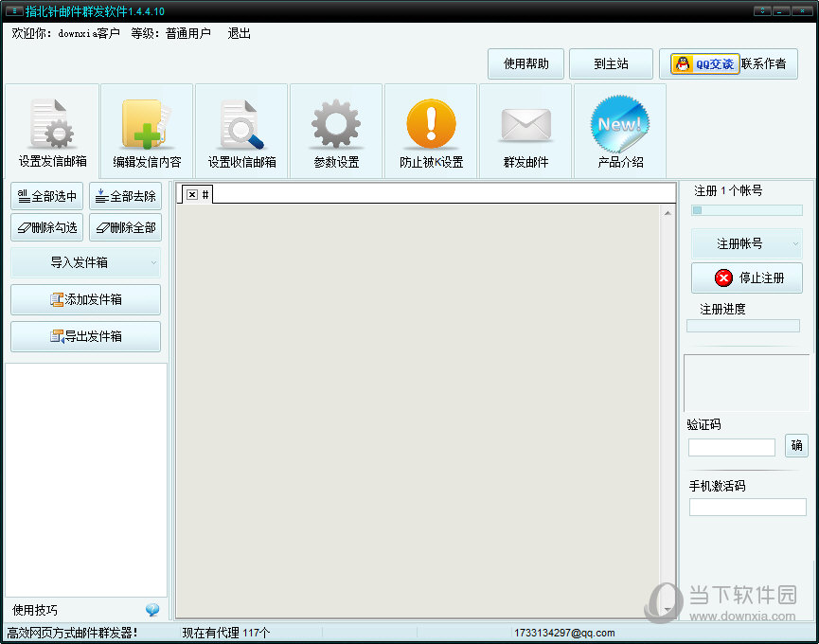Click the title bar menu icon
The height and width of the screenshot is (644, 819).
[x=14, y=10]
